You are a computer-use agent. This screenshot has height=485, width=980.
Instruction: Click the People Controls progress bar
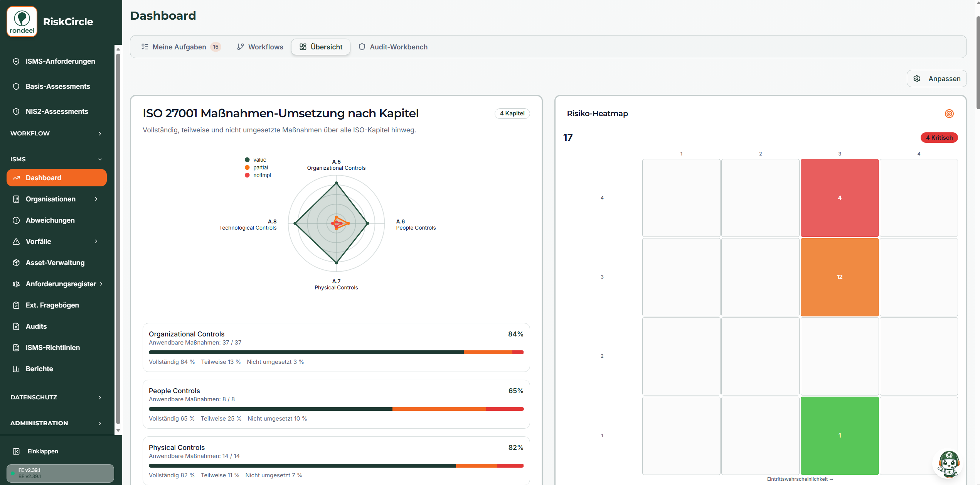click(336, 409)
